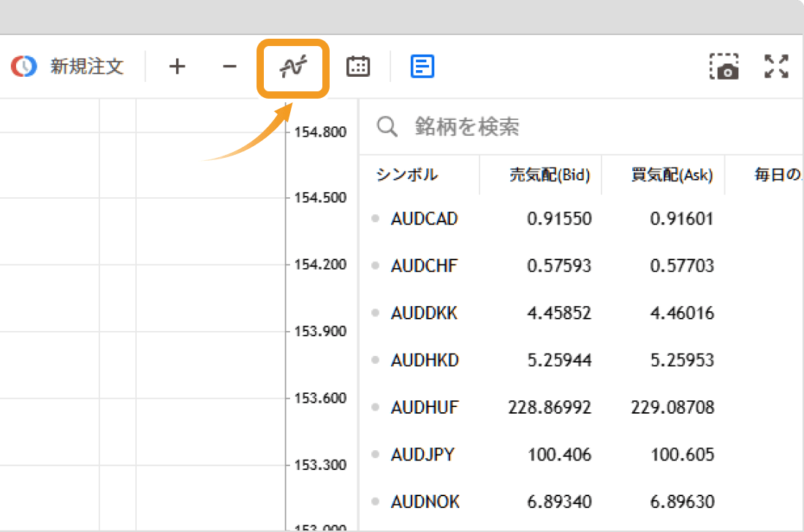
Task: Click the AUDCAD bid value 0.91550
Action: point(559,218)
